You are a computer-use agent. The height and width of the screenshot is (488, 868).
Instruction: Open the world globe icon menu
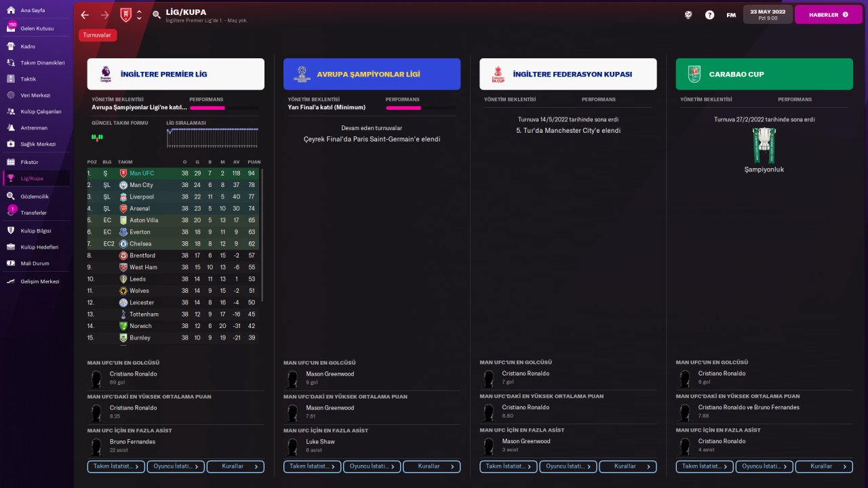point(688,15)
